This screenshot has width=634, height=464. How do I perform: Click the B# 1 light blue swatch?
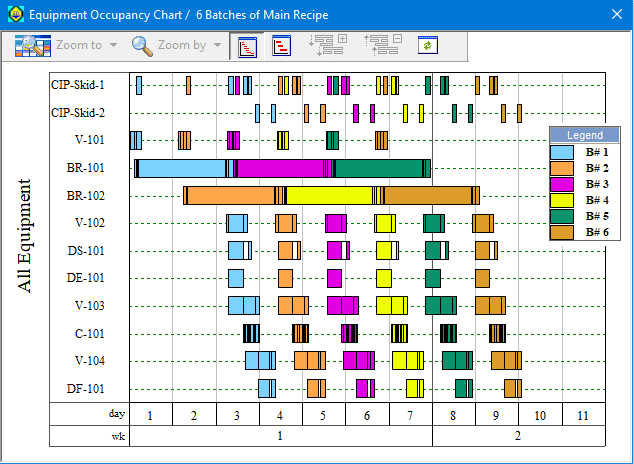pyautogui.click(x=562, y=152)
